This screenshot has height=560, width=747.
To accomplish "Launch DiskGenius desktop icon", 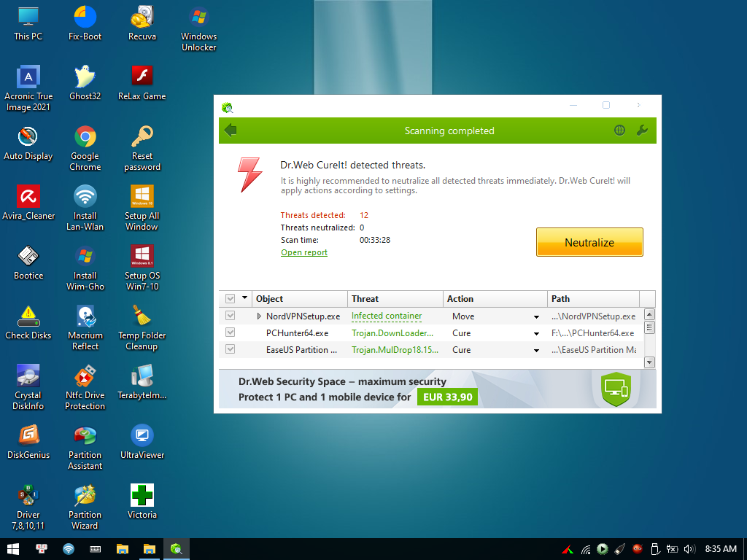I will click(28, 443).
